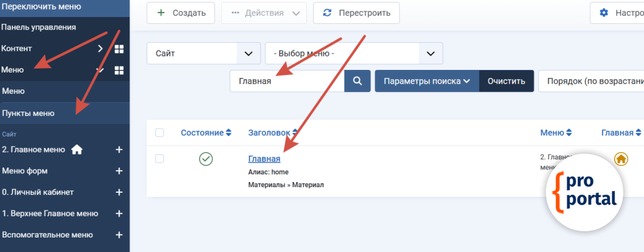This screenshot has height=252, width=644.
Task: Open Menu dashboard grid icon
Action: click(119, 70)
